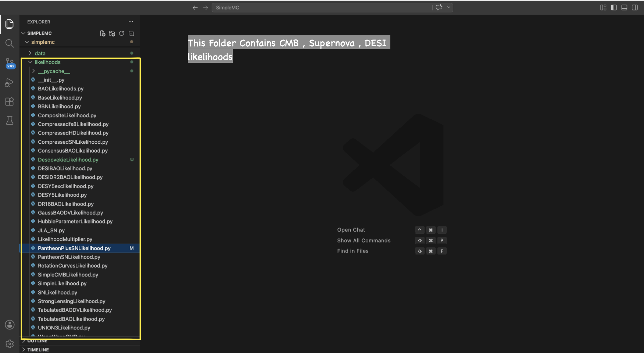Screen dimensions: 644x353
Task: Open LikelihoodMultiplier.py file
Action: pyautogui.click(x=80, y=239)
